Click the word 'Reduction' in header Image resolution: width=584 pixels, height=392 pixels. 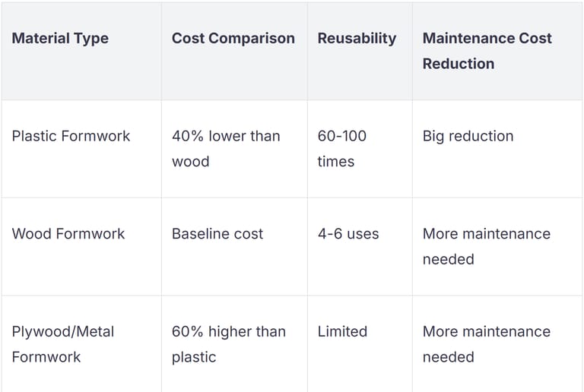[x=458, y=64]
